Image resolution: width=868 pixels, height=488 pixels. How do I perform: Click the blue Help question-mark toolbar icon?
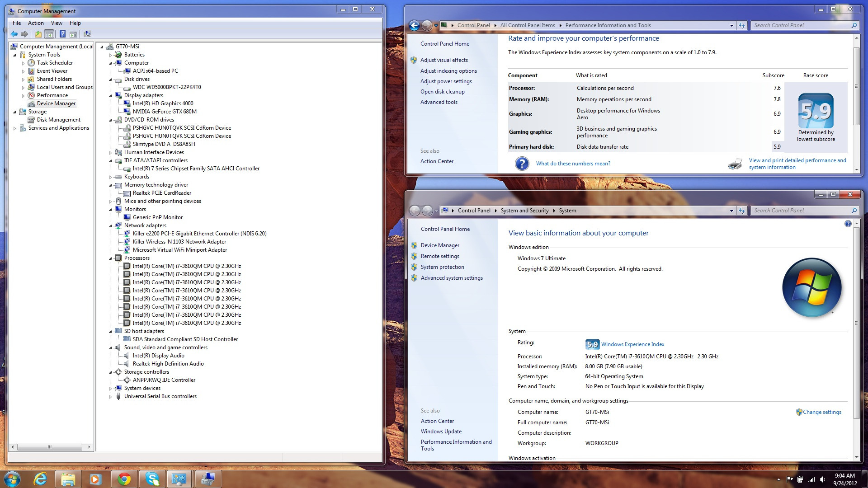62,34
